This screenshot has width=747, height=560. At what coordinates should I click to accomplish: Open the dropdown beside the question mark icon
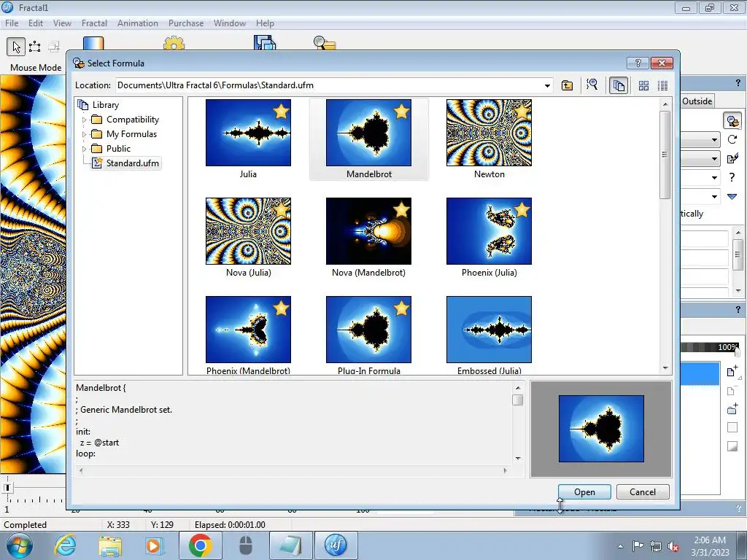tap(714, 178)
